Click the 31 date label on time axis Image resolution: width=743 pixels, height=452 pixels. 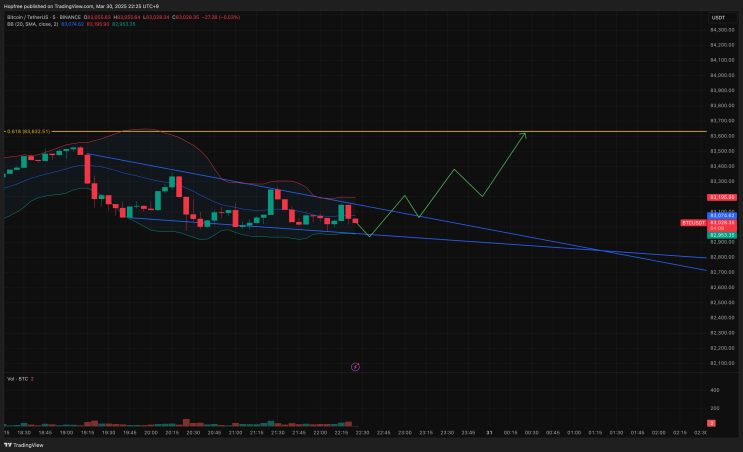click(489, 433)
